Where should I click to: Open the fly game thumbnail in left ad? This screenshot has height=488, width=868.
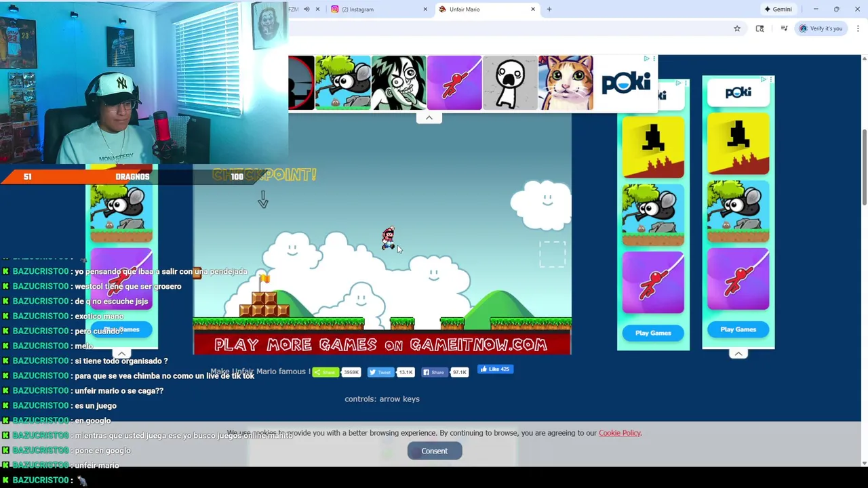(x=121, y=213)
